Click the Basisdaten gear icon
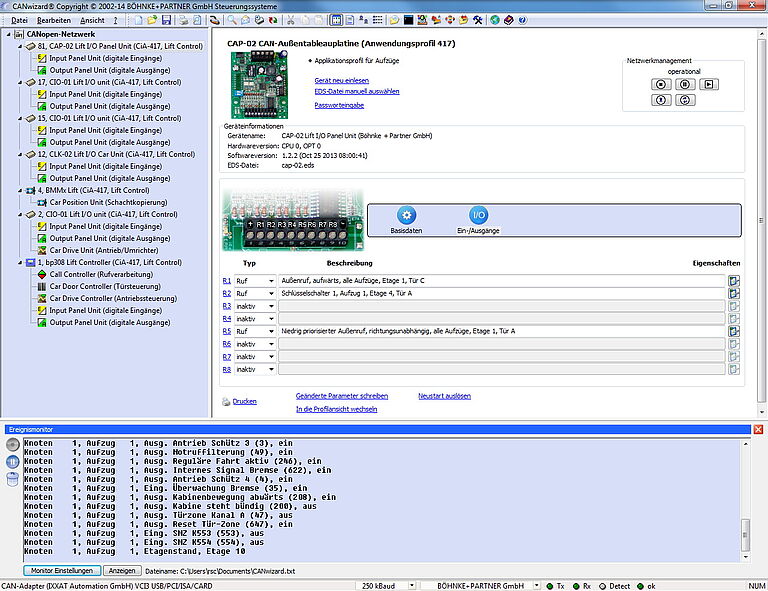This screenshot has height=591, width=768. coord(406,215)
